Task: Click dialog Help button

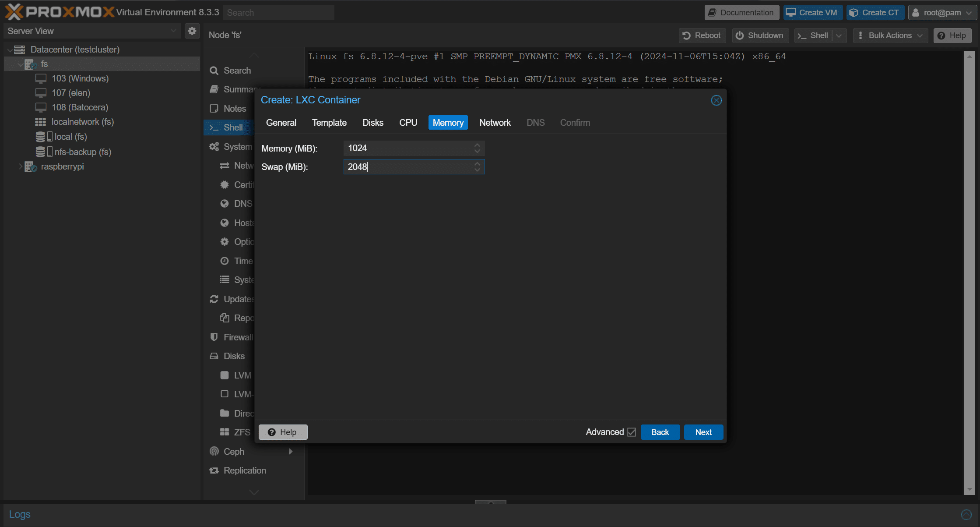Action: [283, 432]
